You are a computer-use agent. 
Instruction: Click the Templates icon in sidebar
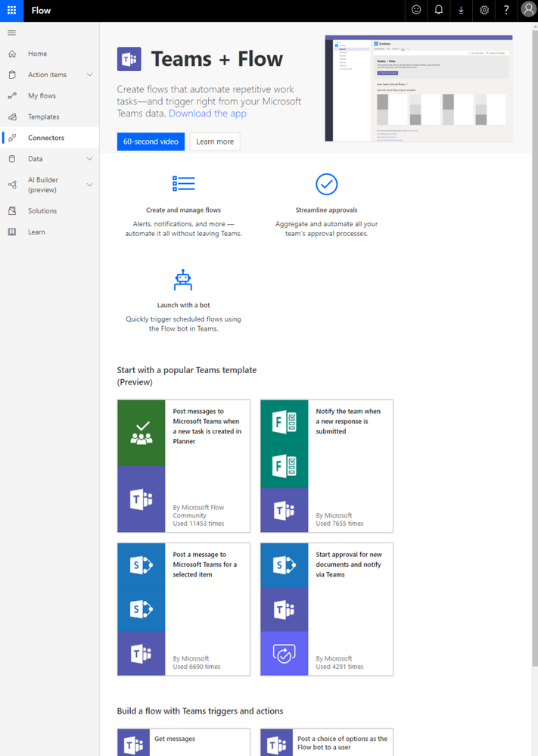click(x=12, y=117)
